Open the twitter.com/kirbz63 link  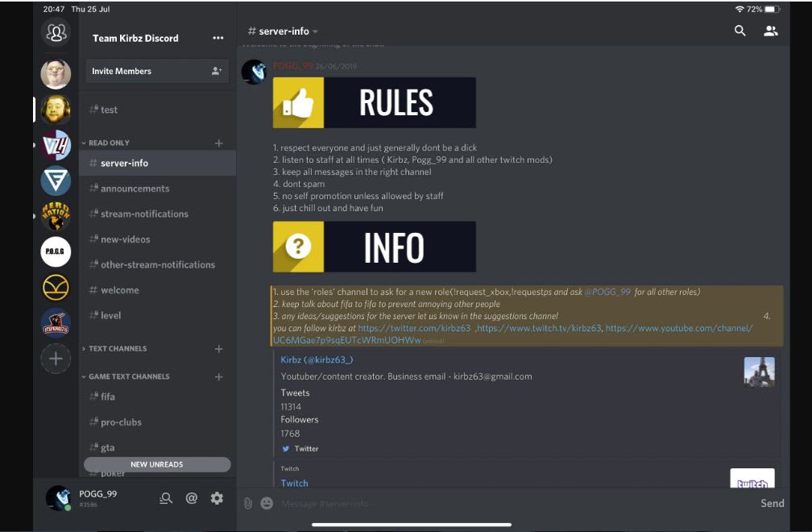click(414, 328)
